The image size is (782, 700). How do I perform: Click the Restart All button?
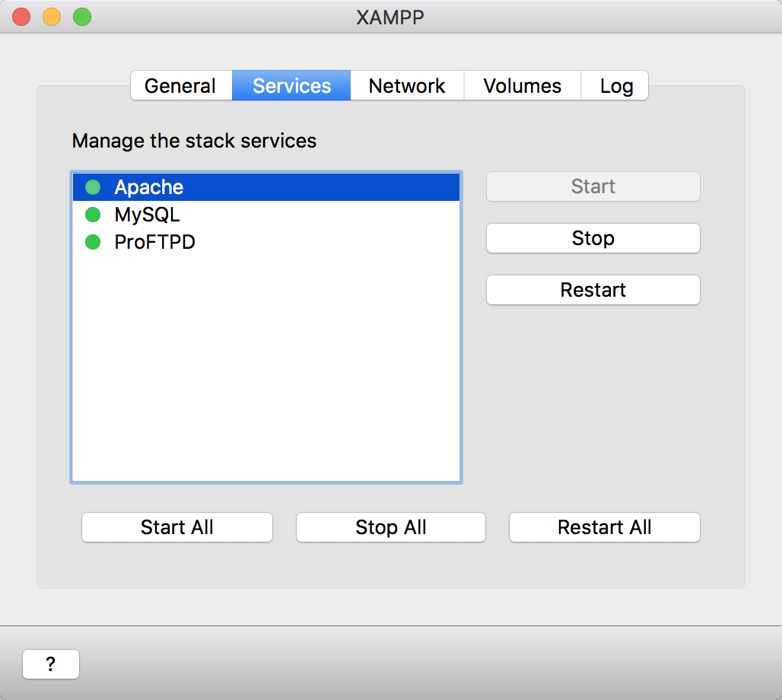[x=605, y=527]
